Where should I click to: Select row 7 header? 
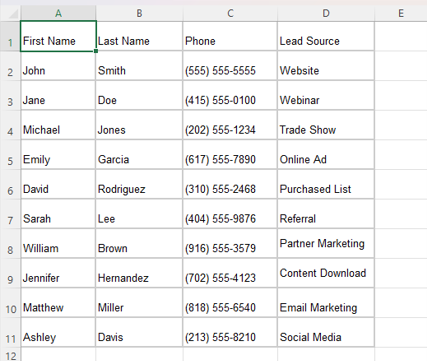[x=10, y=214]
